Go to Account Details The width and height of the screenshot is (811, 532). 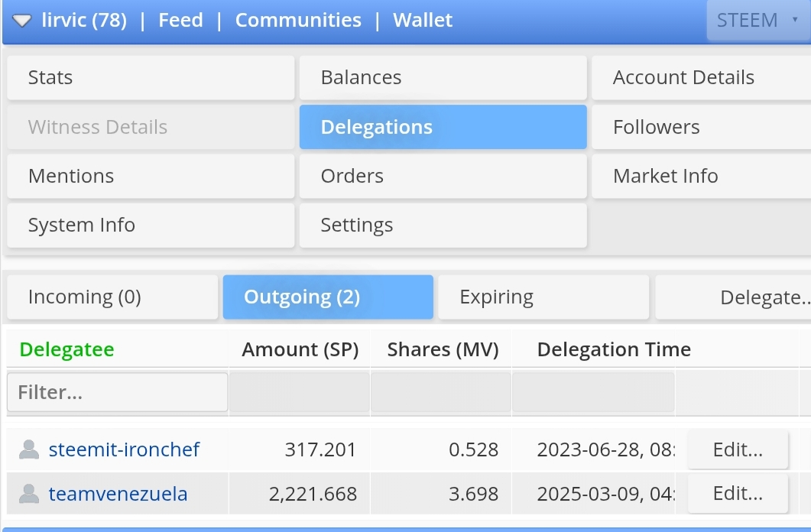pos(702,77)
